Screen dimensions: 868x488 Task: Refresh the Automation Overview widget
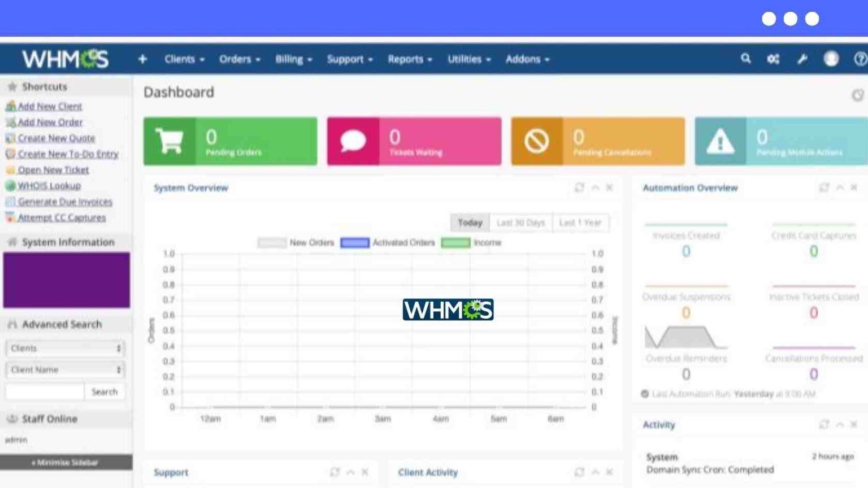(824, 188)
